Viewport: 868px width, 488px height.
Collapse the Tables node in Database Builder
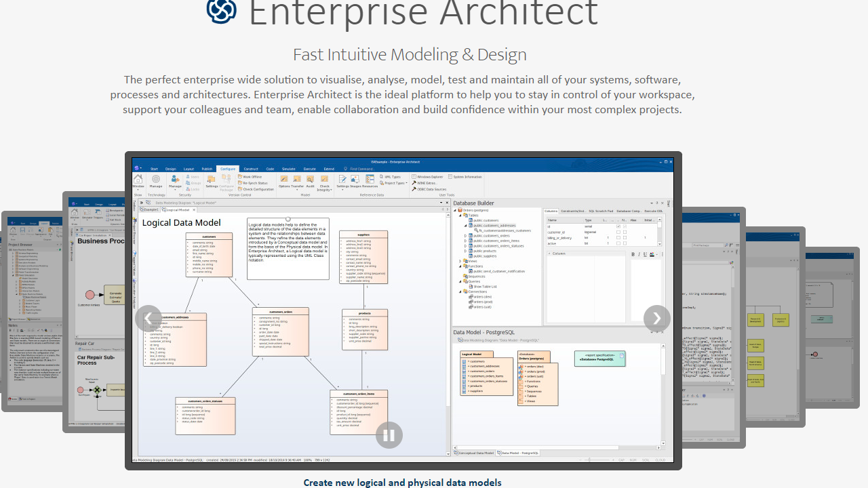pos(460,216)
